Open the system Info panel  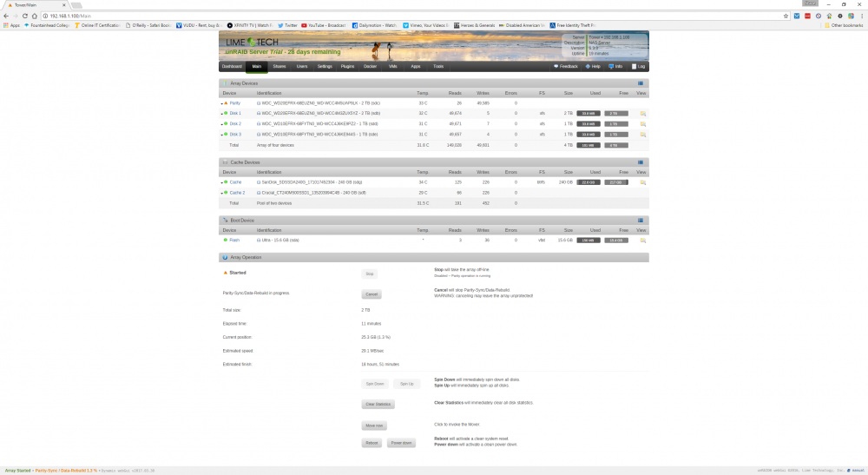pyautogui.click(x=615, y=67)
